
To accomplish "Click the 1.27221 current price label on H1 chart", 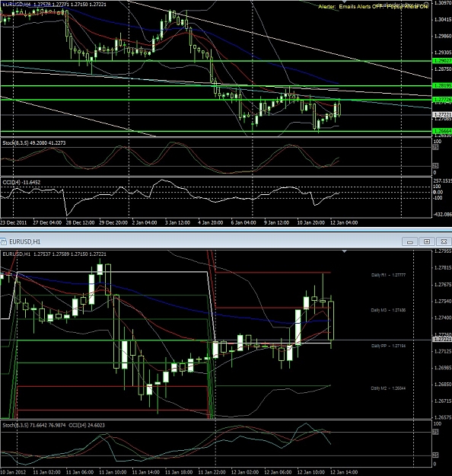I will click(442, 339).
